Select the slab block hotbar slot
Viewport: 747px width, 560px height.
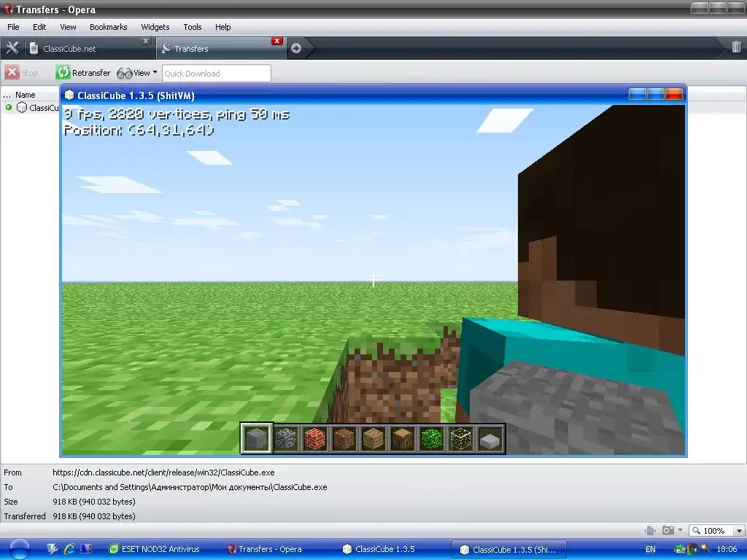point(489,438)
